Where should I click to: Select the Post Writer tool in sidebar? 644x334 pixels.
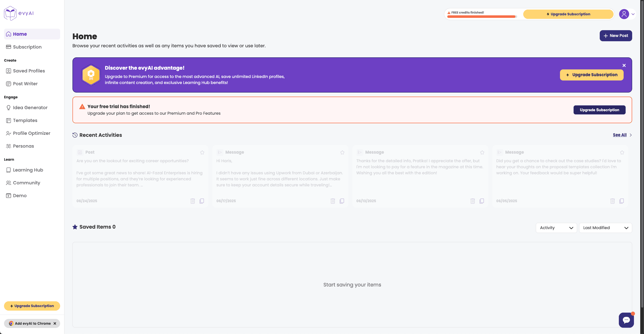pyautogui.click(x=25, y=83)
